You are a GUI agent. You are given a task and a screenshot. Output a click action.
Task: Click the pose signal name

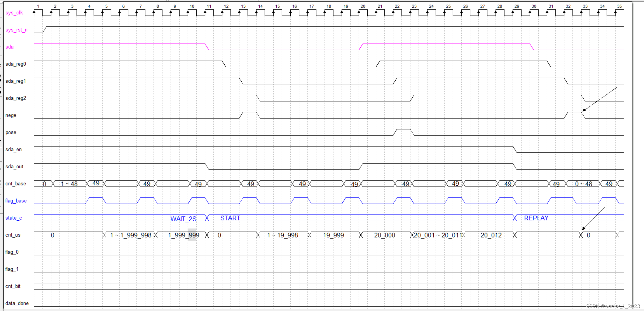click(11, 132)
